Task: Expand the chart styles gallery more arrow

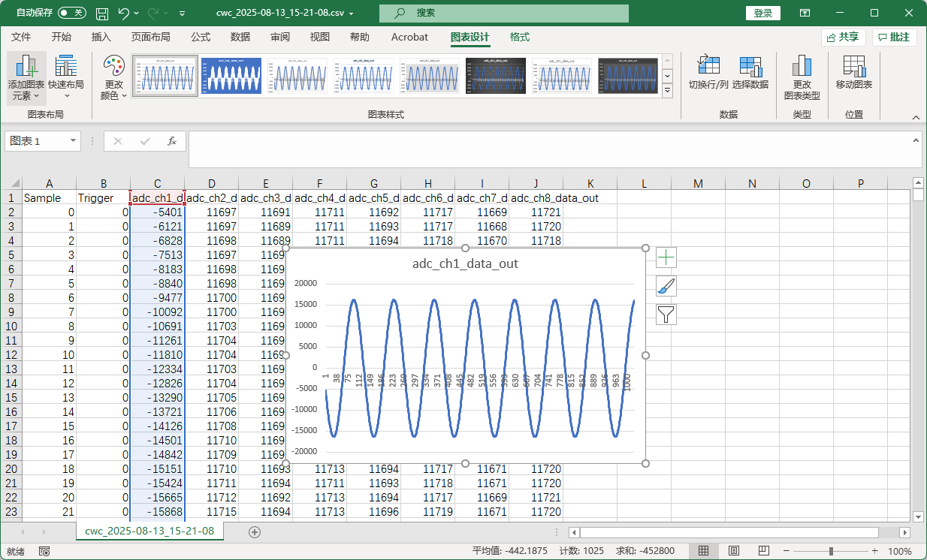Action: click(x=667, y=89)
